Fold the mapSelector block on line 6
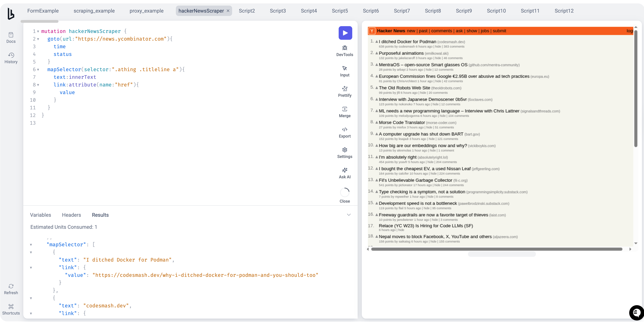Screen dimensions: 644x322 pyautogui.click(x=38, y=70)
